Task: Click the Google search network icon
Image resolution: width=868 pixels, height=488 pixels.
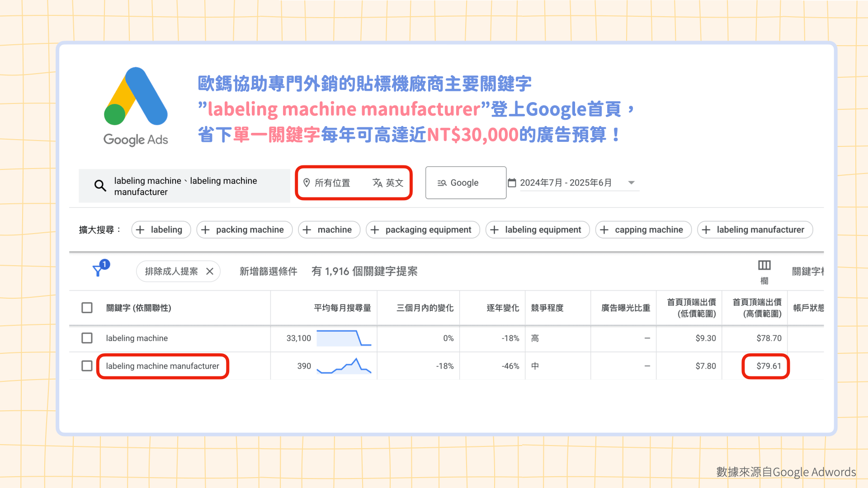Action: click(x=442, y=183)
